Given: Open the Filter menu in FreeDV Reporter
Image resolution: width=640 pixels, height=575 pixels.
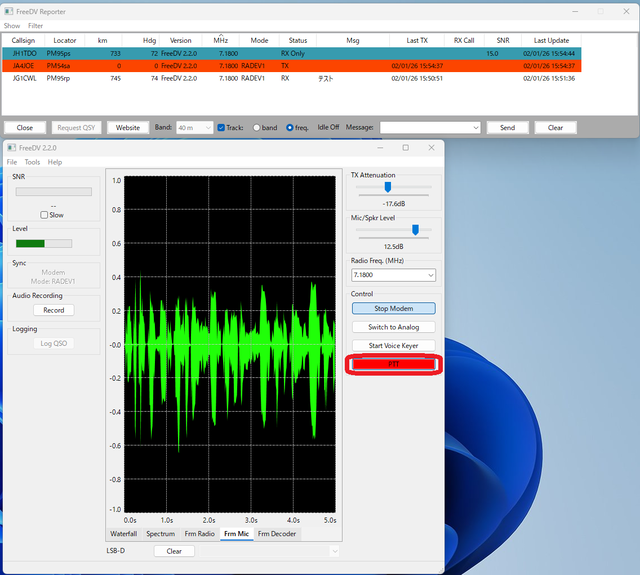Looking at the screenshot, I should coord(35,25).
